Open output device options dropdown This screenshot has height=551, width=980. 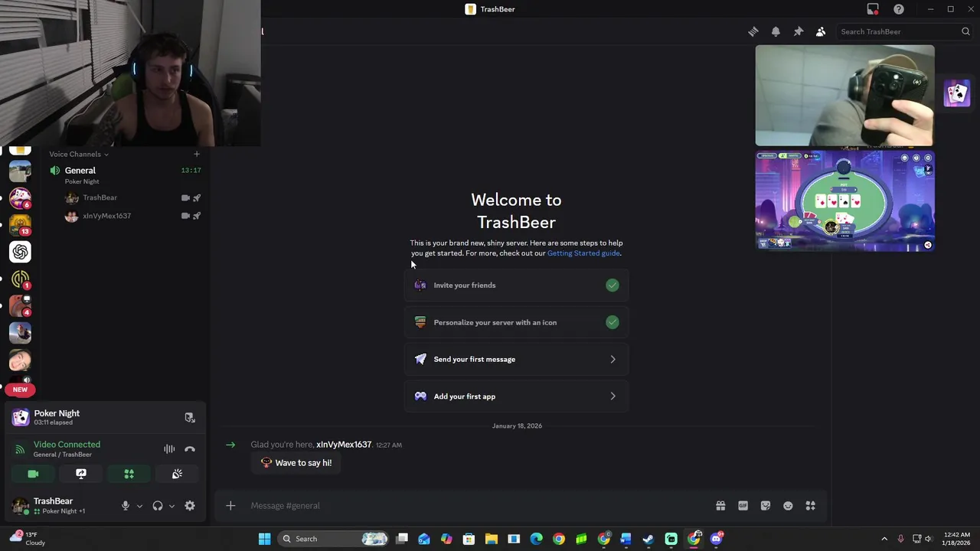(171, 506)
